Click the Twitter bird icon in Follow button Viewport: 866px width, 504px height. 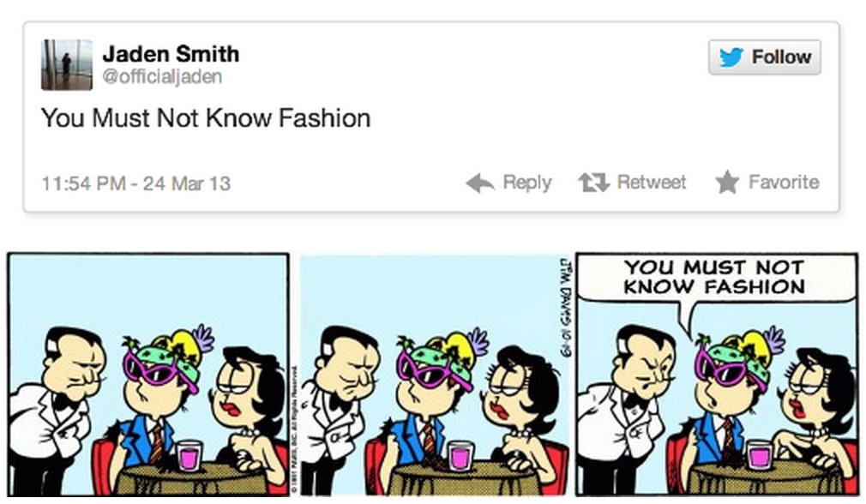pos(731,57)
